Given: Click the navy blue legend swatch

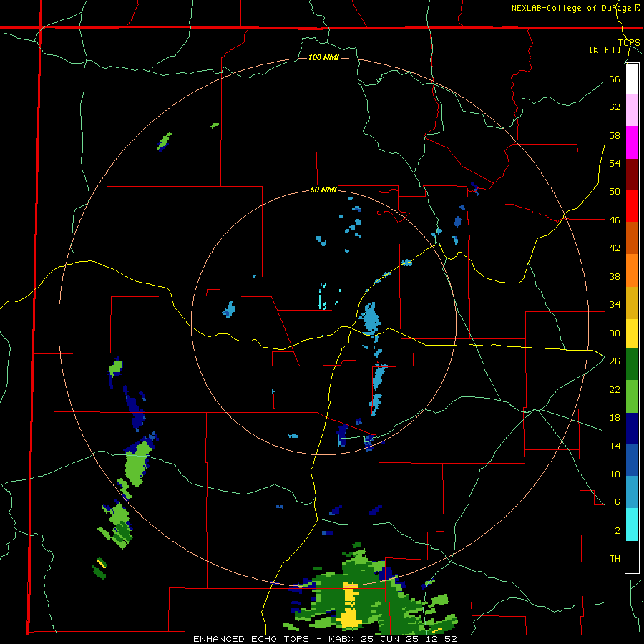Looking at the screenshot, I should [632, 429].
